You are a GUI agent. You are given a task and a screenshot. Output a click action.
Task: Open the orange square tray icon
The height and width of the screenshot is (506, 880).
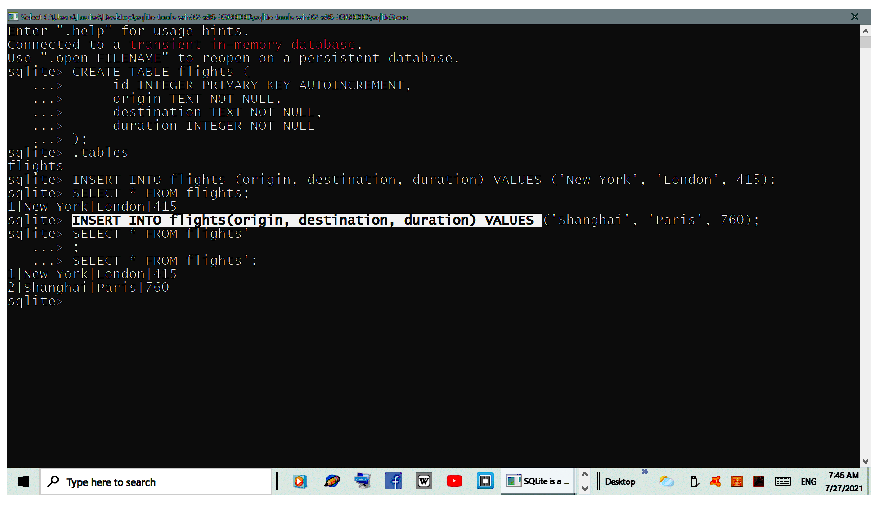click(737, 481)
